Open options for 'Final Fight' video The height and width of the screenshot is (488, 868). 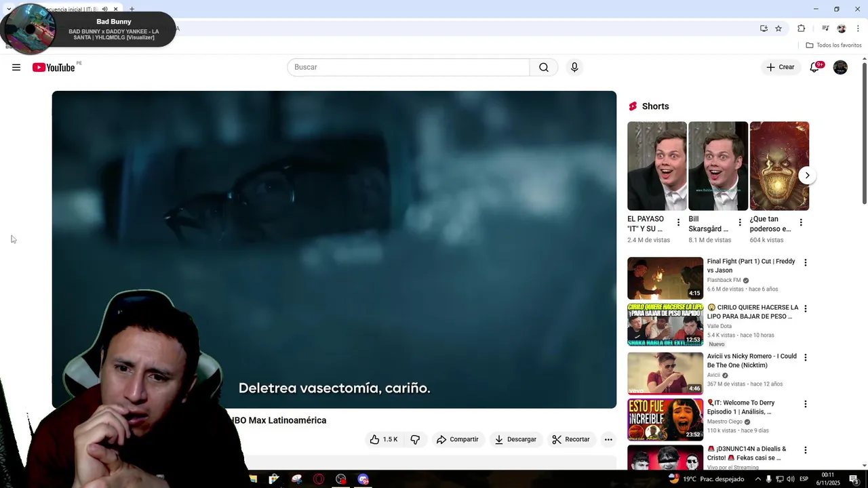(x=806, y=262)
